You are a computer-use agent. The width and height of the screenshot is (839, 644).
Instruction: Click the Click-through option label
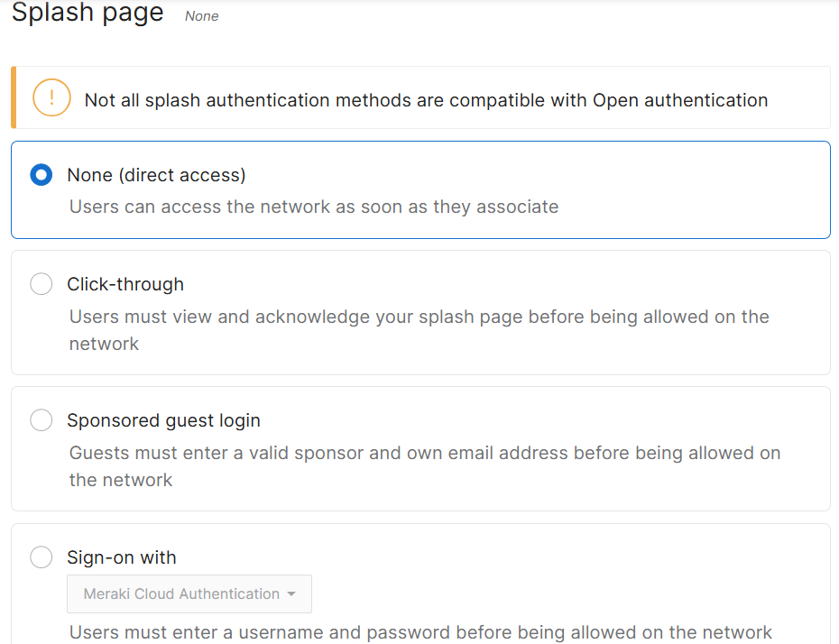click(125, 284)
